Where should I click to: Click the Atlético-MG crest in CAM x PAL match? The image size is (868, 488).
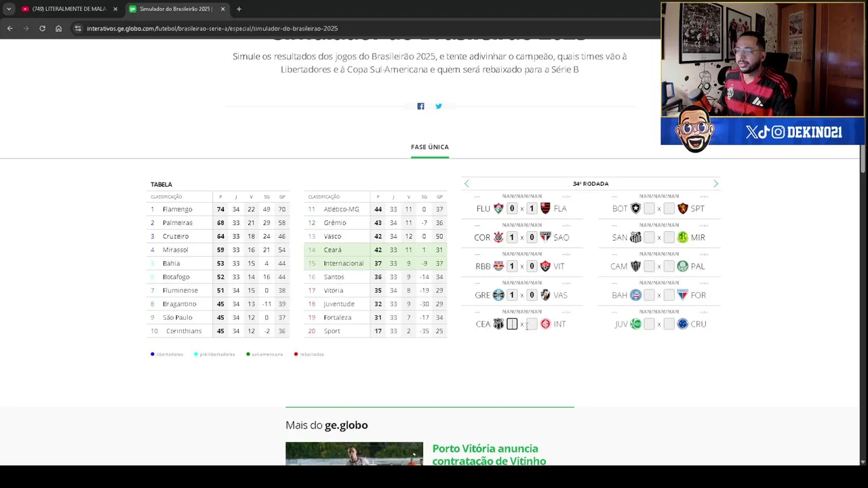[x=635, y=266]
